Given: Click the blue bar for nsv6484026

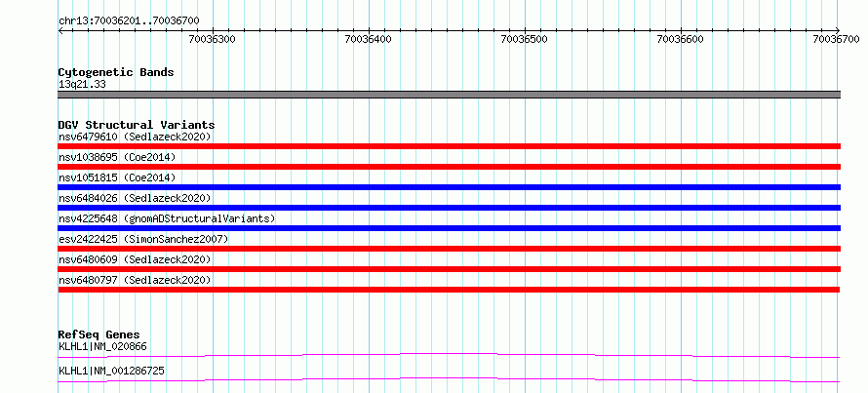Looking at the screenshot, I should [449, 208].
